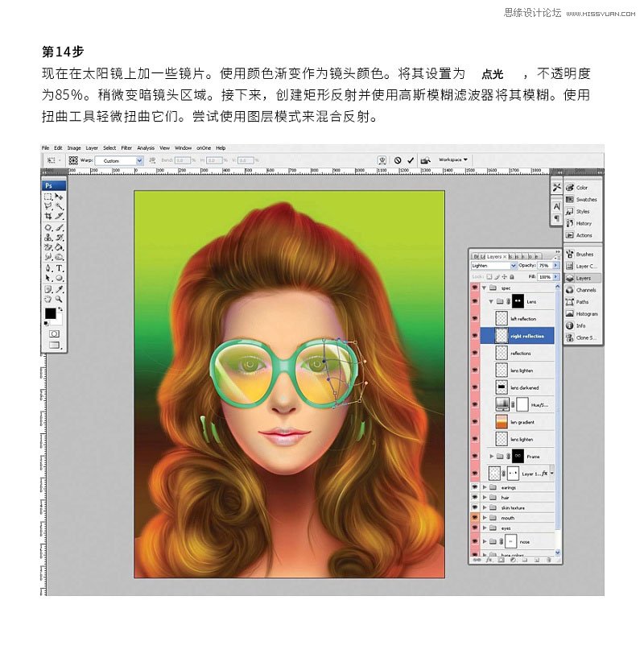
Task: Open the Filter menu
Action: (x=126, y=148)
